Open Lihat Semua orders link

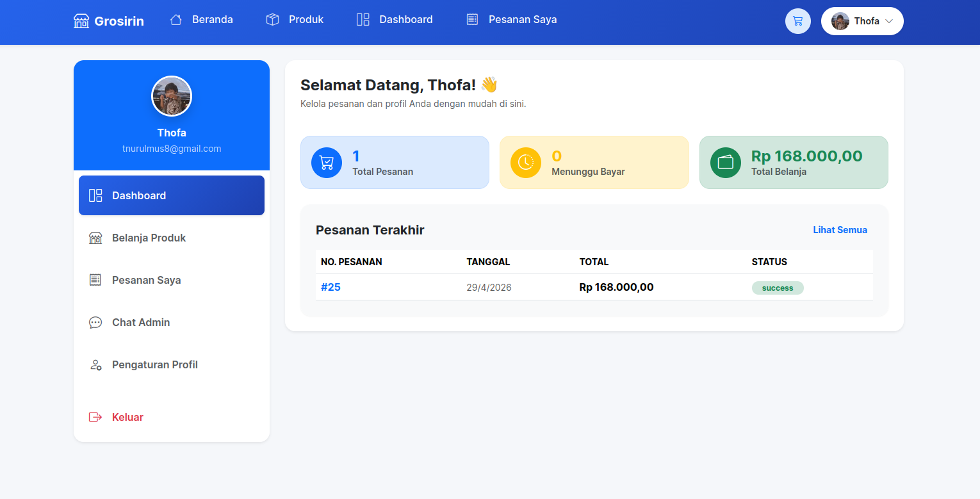pyautogui.click(x=840, y=230)
